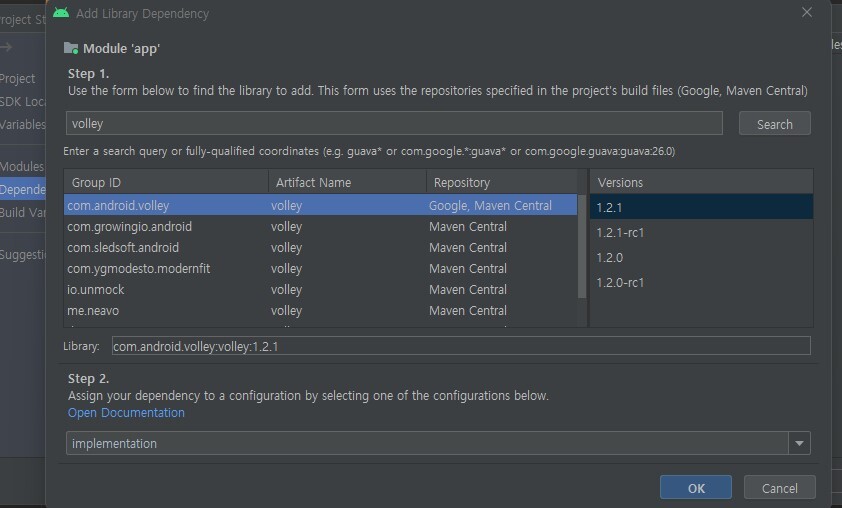
Task: Click the Cancel button
Action: 779,488
